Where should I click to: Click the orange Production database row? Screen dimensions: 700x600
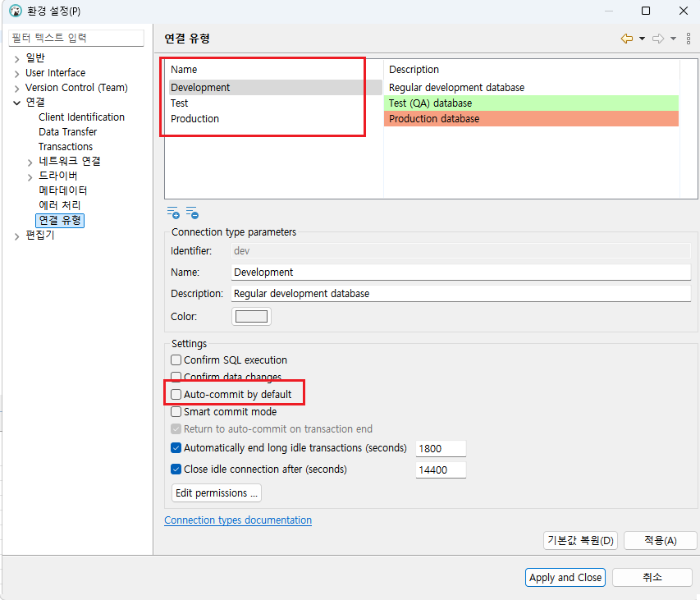tap(531, 119)
